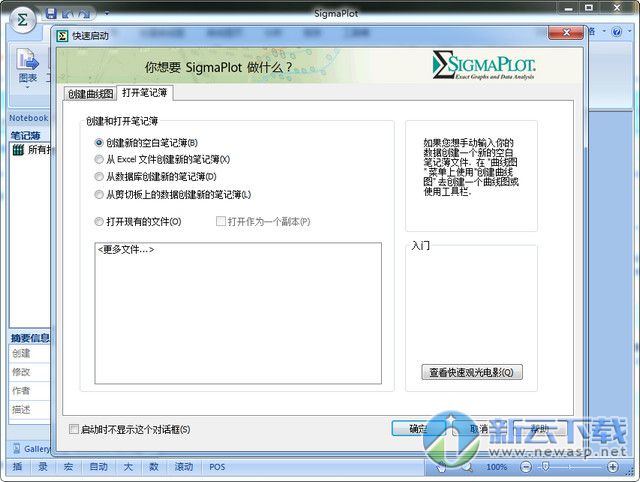
Task: Click status bar 滚动 indicator
Action: point(184,466)
